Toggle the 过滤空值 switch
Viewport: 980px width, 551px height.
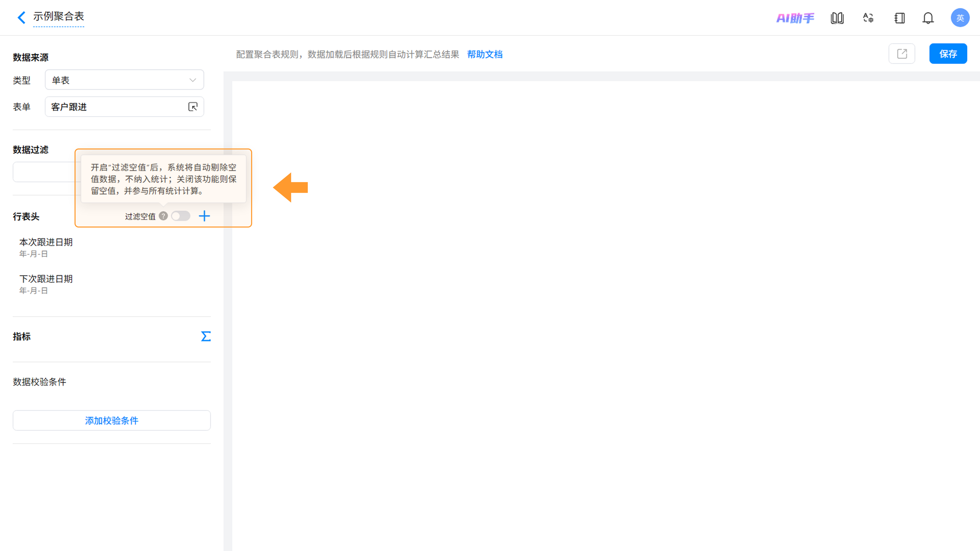pyautogui.click(x=181, y=216)
